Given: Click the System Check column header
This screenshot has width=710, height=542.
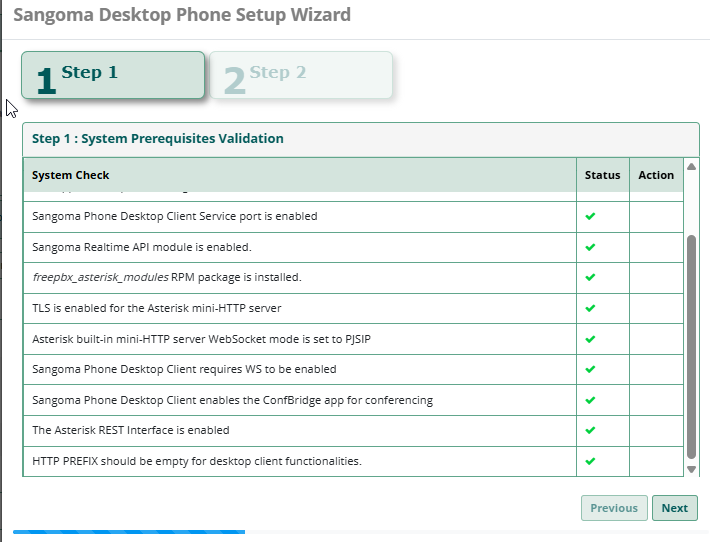Looking at the screenshot, I should [x=71, y=175].
